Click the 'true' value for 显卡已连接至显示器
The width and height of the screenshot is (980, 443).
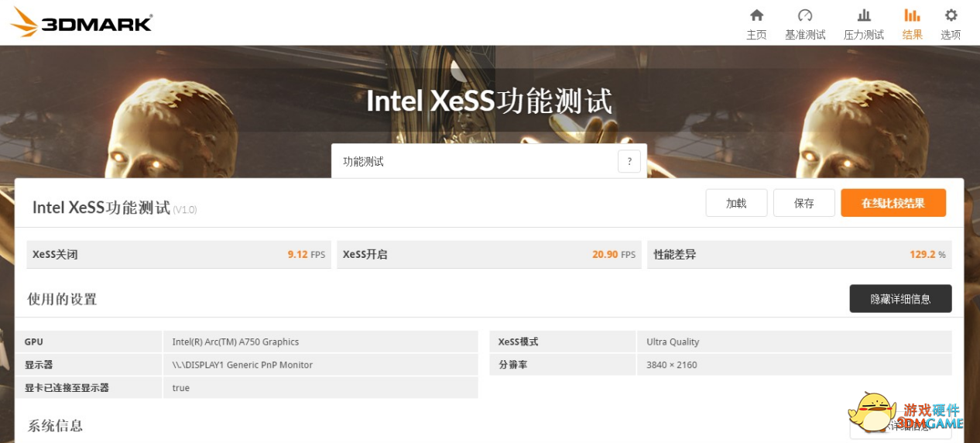tap(180, 388)
